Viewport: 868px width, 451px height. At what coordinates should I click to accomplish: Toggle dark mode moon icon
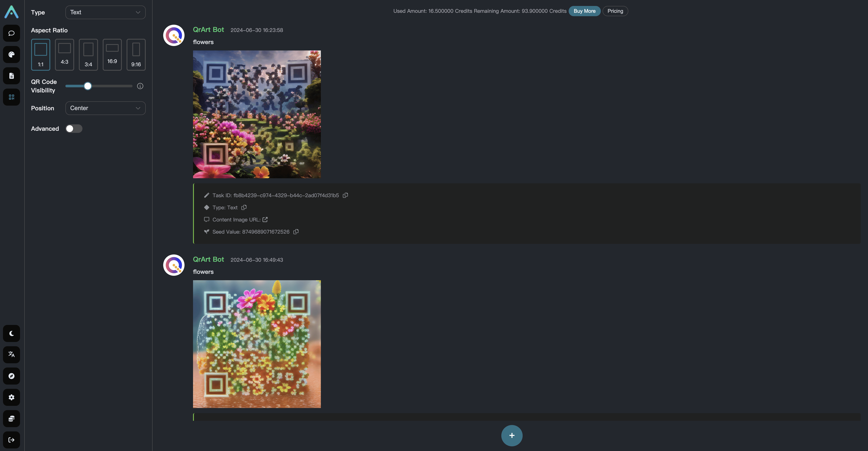12,333
